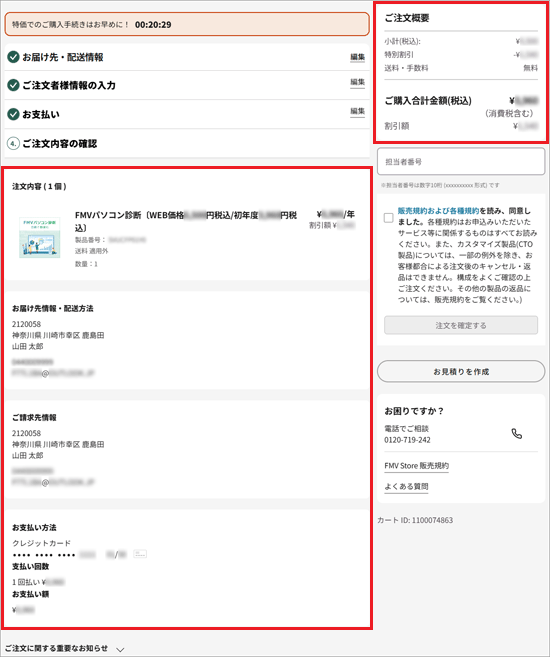Click the green checkmark beside お届け先・配送情報

click(x=13, y=57)
